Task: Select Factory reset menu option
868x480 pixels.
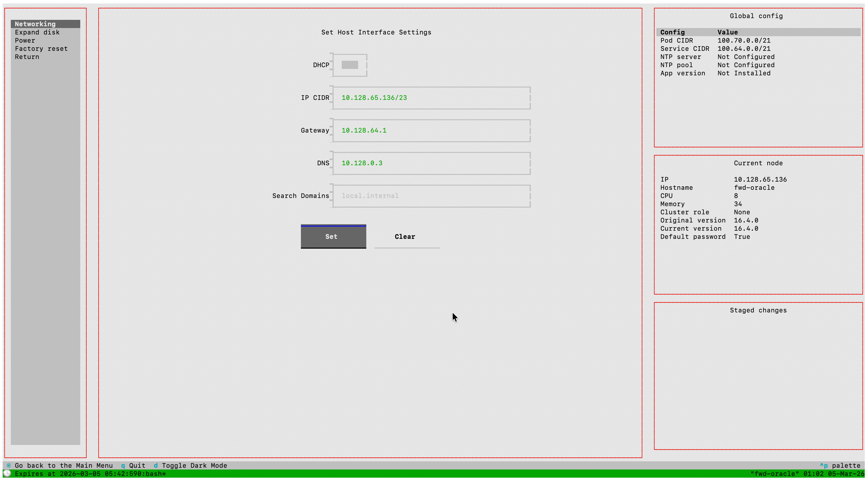Action: [45, 48]
